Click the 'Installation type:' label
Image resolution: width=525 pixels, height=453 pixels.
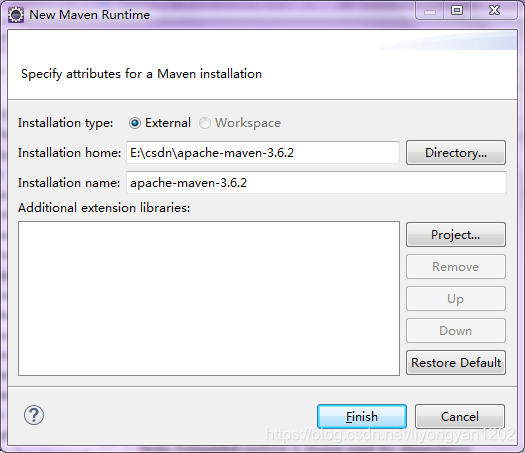coord(66,123)
